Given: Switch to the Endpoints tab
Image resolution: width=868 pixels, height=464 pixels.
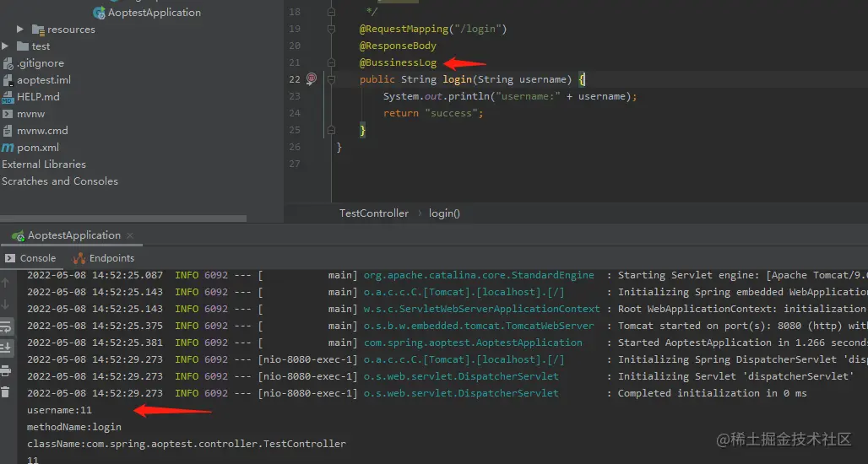Looking at the screenshot, I should (104, 258).
